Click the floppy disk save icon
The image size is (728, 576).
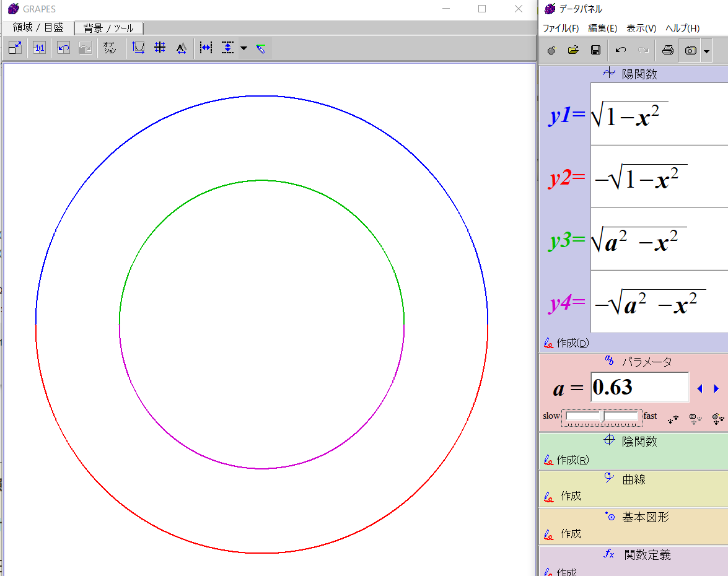click(x=595, y=50)
